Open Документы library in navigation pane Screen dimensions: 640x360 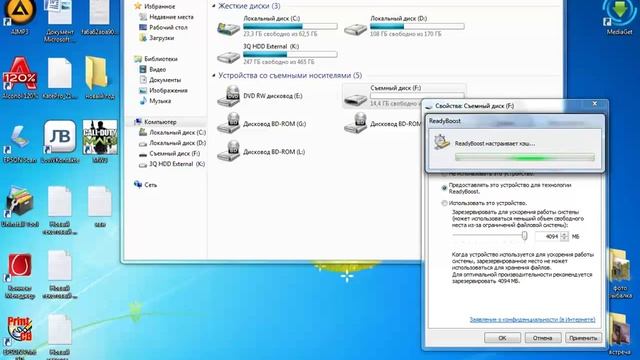(x=164, y=80)
